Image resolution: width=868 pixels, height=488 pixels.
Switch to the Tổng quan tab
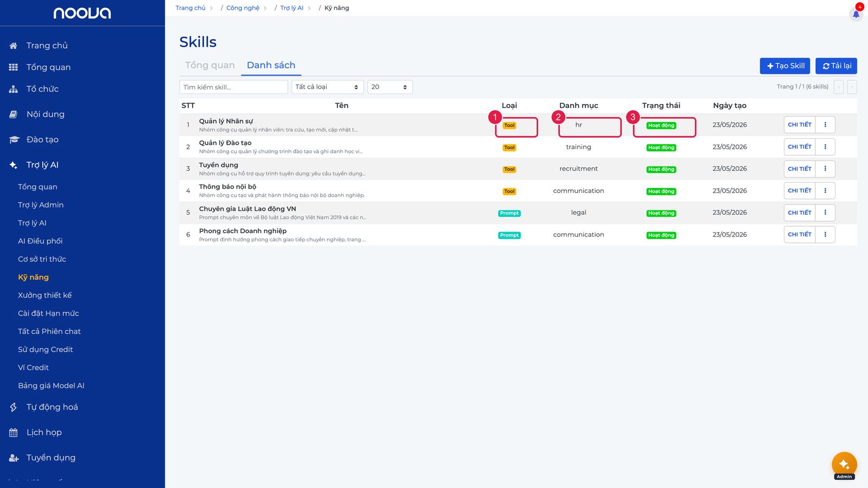click(x=210, y=65)
